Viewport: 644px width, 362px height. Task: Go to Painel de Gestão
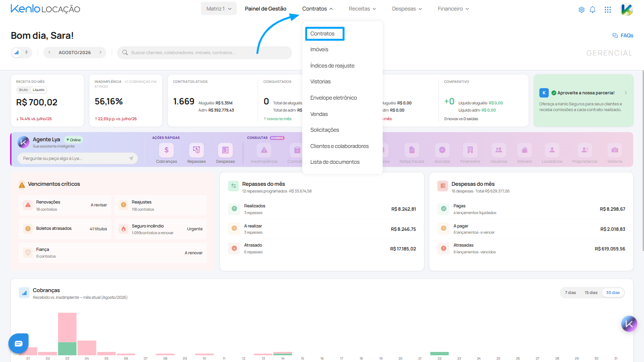coord(265,9)
